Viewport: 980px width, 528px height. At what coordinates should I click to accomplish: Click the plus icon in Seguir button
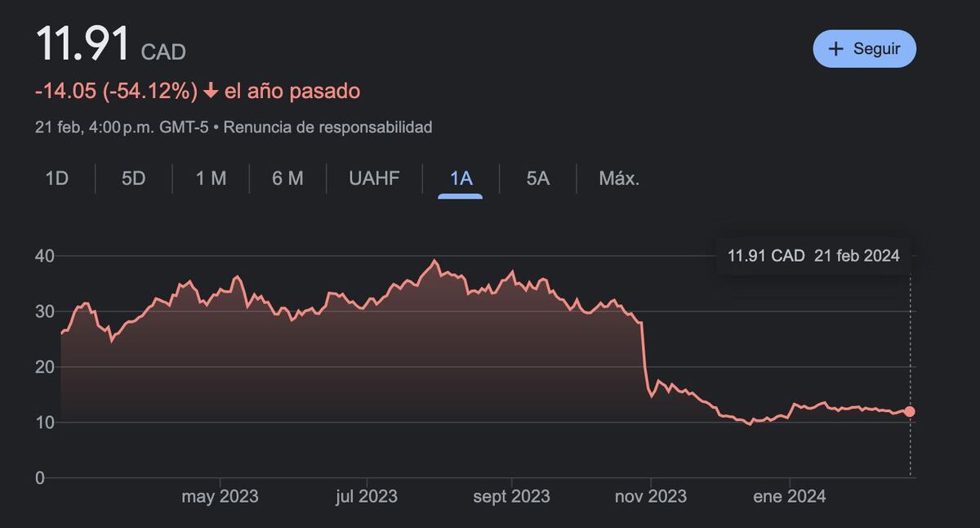coord(835,49)
